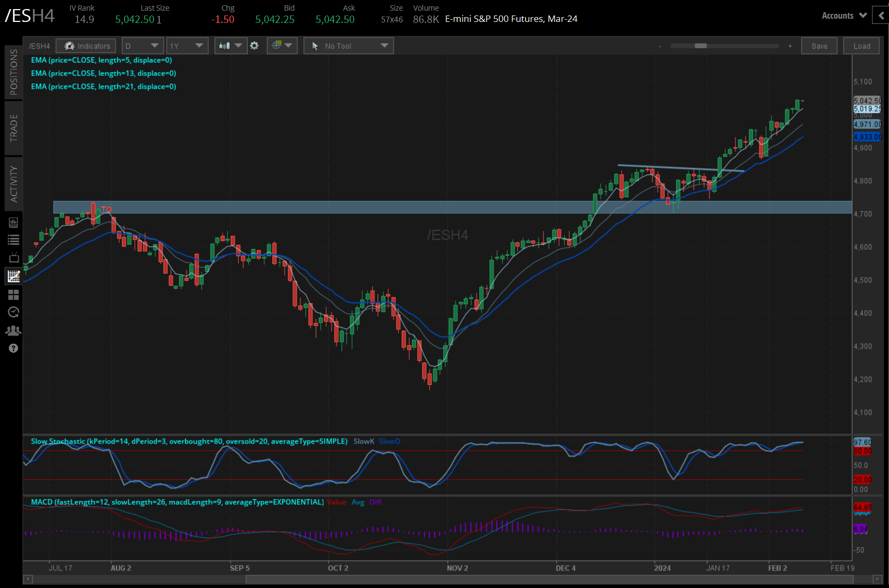
Task: Collapse the right panel with the arrow
Action: [x=880, y=15]
